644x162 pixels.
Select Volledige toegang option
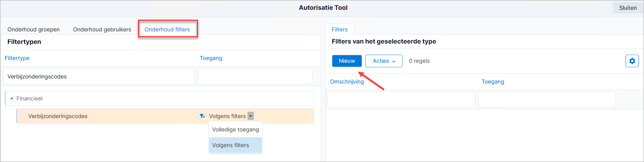tap(235, 129)
